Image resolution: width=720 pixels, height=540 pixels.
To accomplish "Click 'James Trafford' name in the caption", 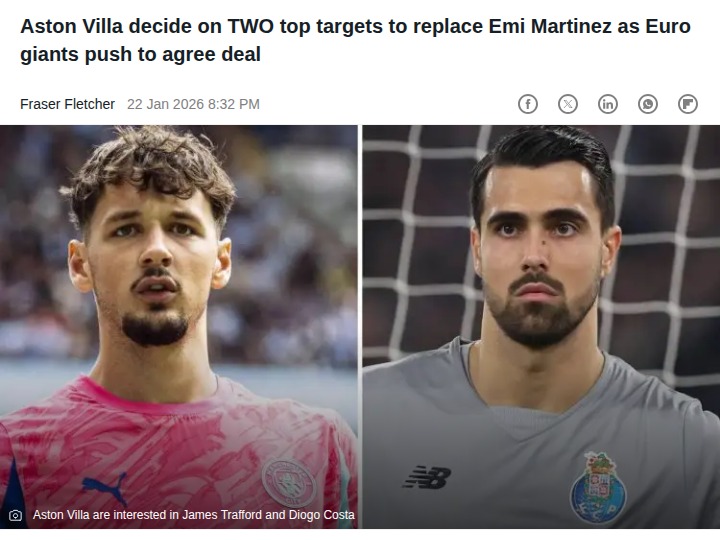I will 222,515.
